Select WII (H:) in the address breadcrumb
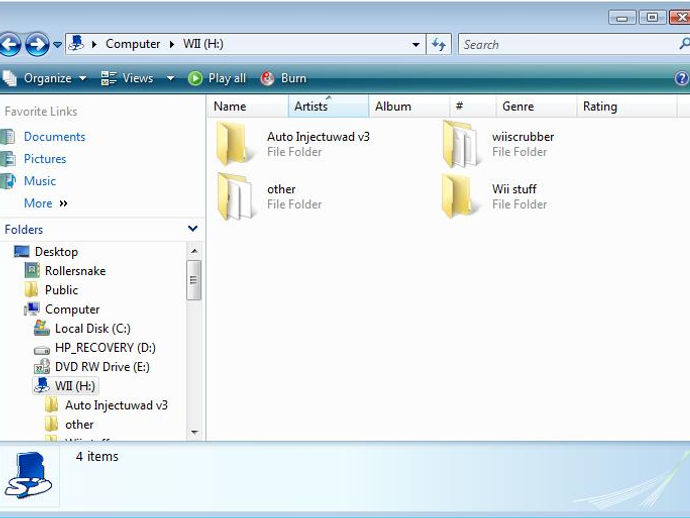This screenshot has height=518, width=690. 203,44
